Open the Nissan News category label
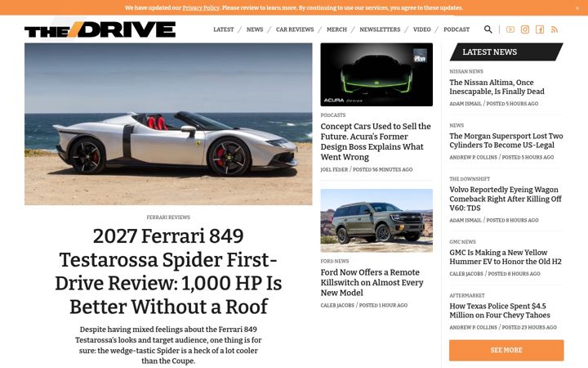This screenshot has width=588, height=368. (x=466, y=71)
